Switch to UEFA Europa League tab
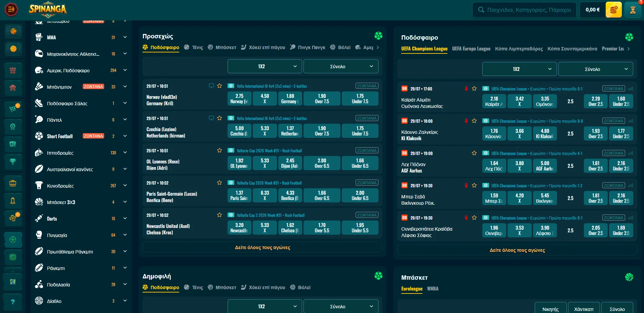 point(471,49)
